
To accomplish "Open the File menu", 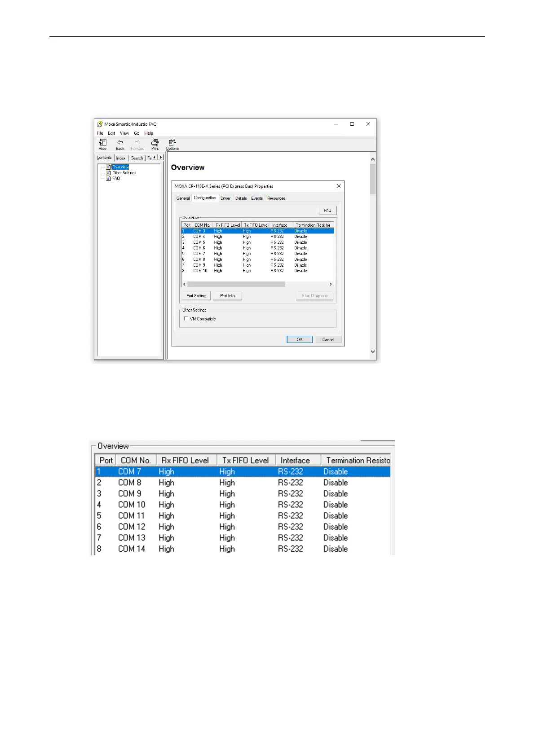I will pyautogui.click(x=100, y=133).
